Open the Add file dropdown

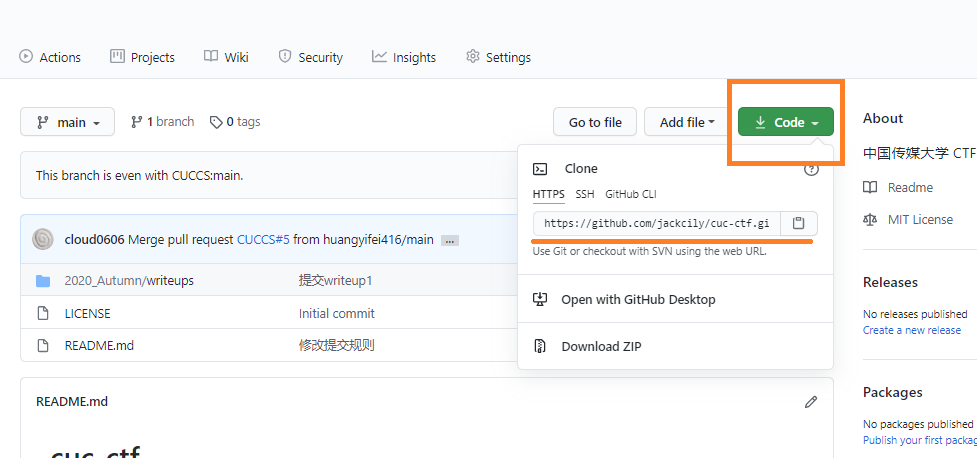687,122
